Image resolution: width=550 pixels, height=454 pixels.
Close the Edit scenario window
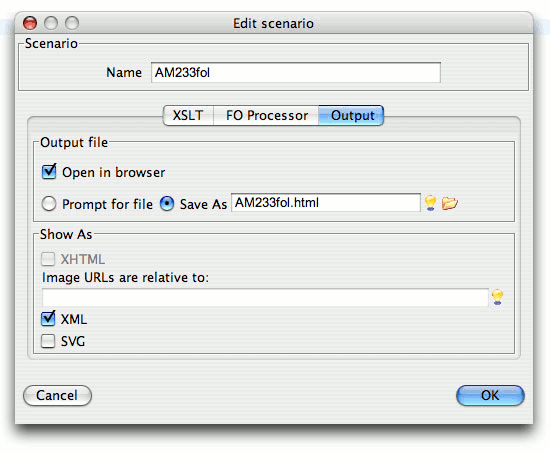30,23
